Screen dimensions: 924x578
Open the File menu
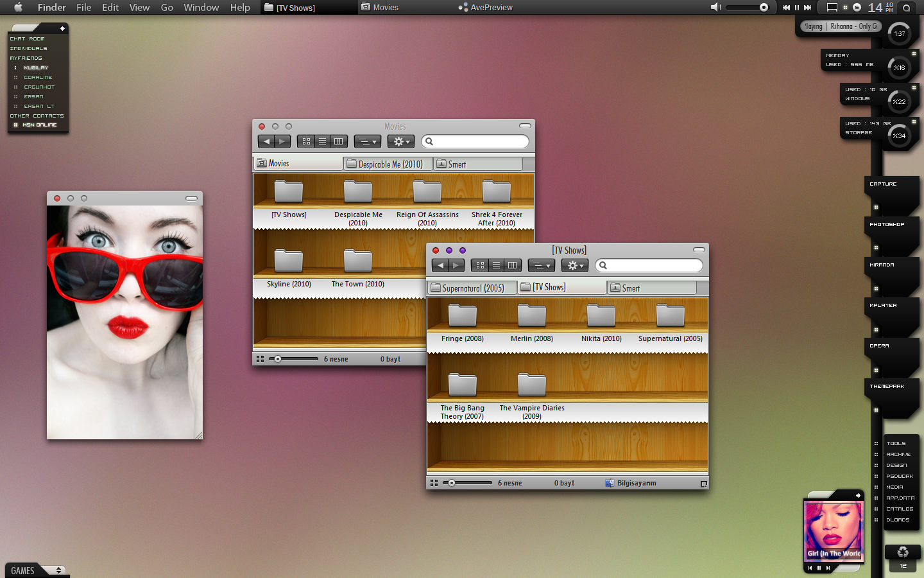point(83,8)
